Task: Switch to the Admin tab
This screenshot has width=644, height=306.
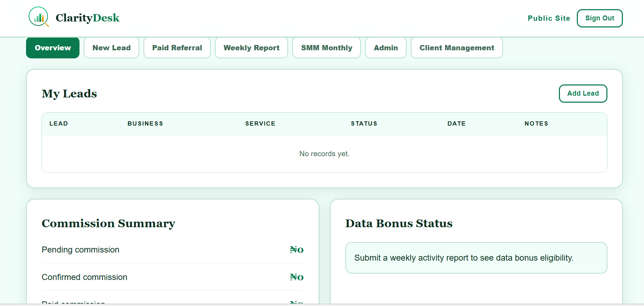Action: click(x=386, y=48)
